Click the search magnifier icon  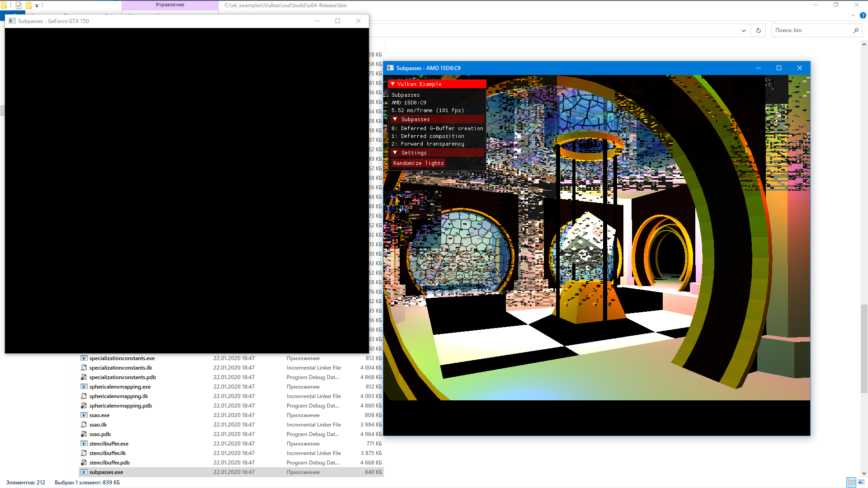tap(856, 30)
